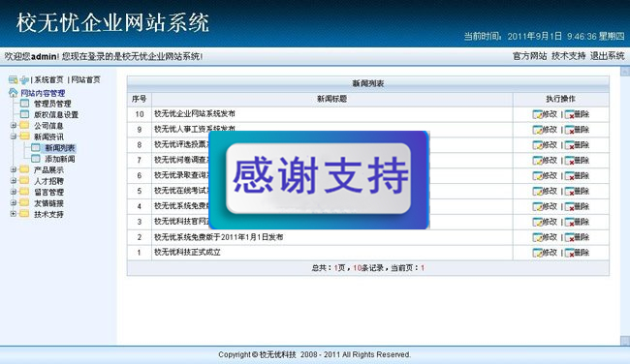
Task: Click news title 校无忧科技正式成立
Action: [187, 253]
